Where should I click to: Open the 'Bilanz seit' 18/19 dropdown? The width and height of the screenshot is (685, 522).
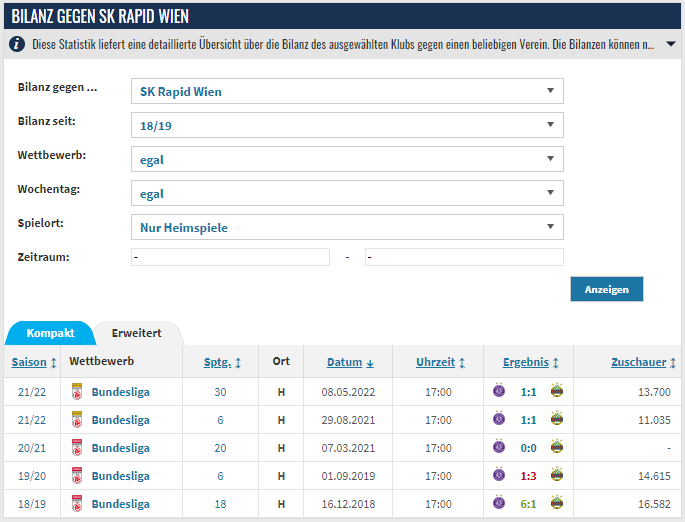(347, 125)
